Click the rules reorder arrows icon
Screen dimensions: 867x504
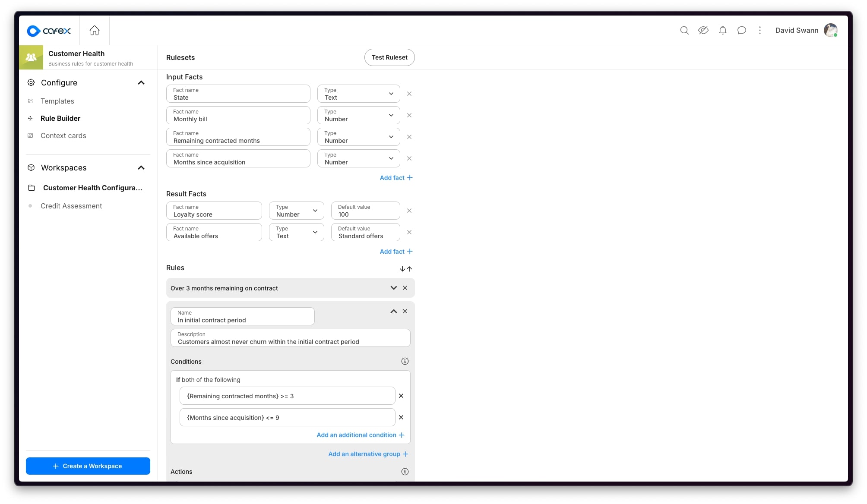(x=405, y=268)
